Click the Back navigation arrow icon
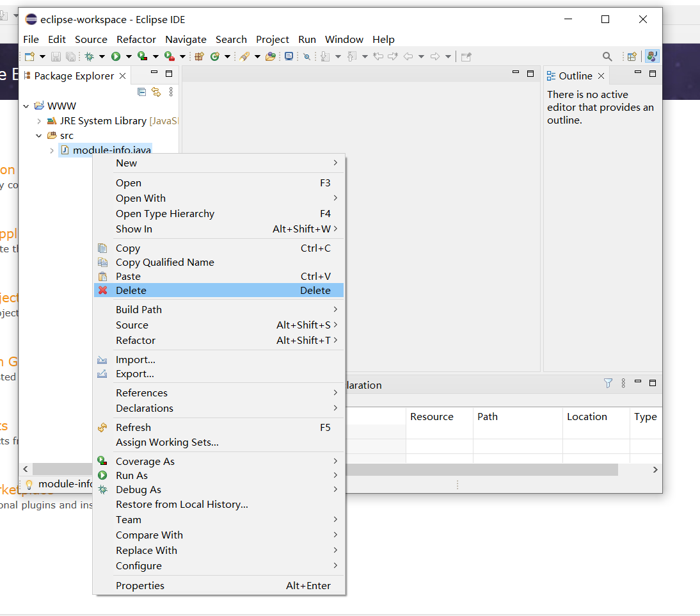The image size is (700, 616). [x=408, y=57]
